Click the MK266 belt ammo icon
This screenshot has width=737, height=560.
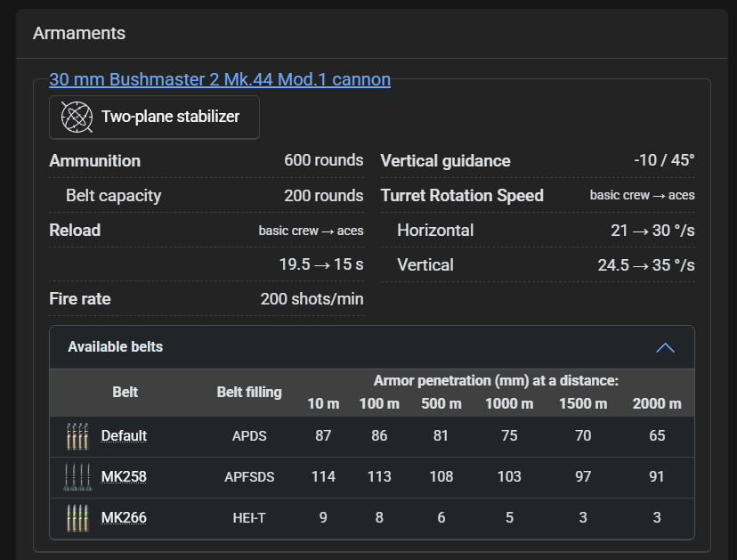tap(77, 518)
